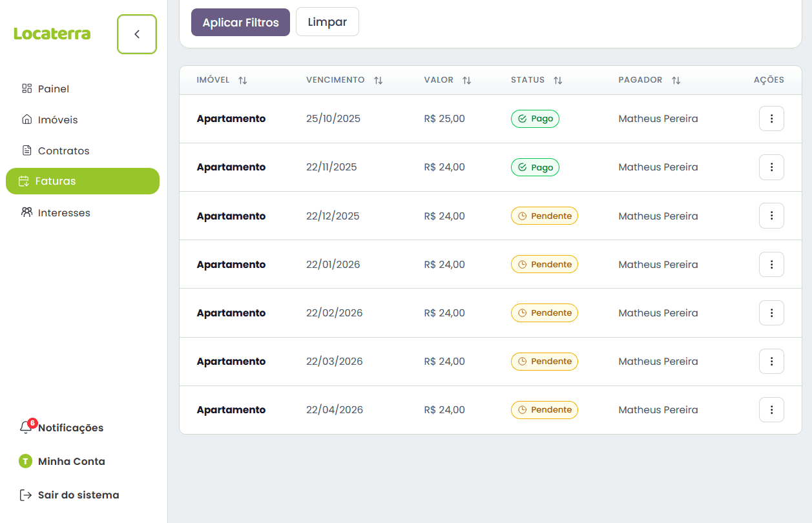Click the Notificações bell icon
812x523 pixels.
[26, 427]
